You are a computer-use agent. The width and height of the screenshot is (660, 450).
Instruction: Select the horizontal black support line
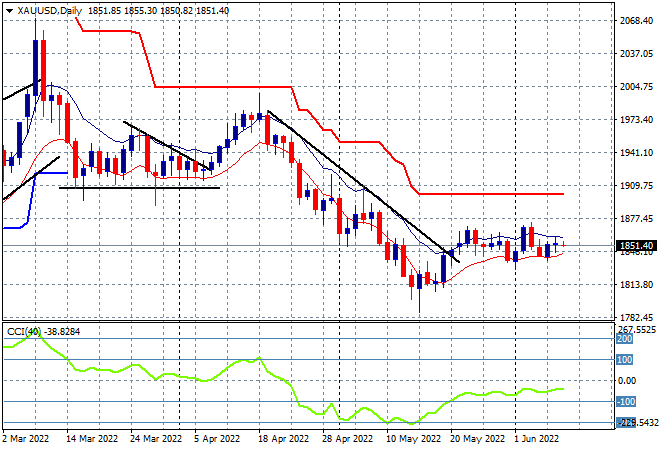click(x=139, y=188)
